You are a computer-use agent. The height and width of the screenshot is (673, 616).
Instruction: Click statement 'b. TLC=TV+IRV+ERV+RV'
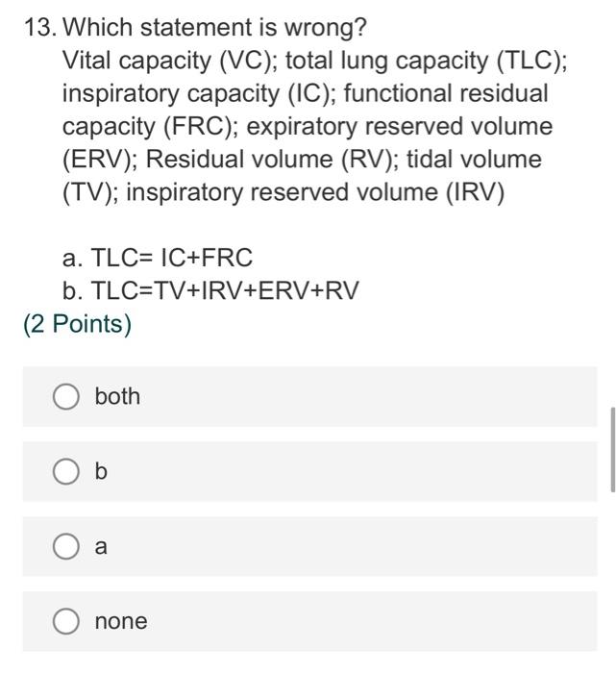point(210,290)
